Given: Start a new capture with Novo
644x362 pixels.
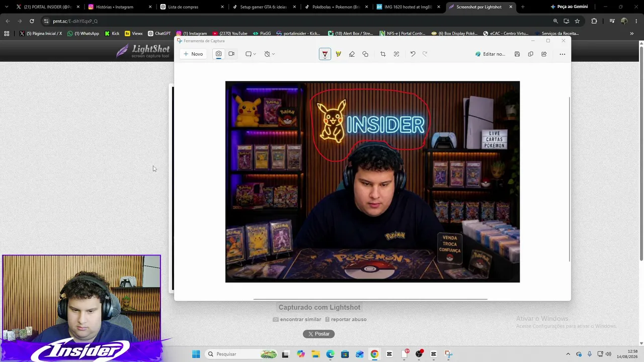Looking at the screenshot, I should tap(193, 54).
